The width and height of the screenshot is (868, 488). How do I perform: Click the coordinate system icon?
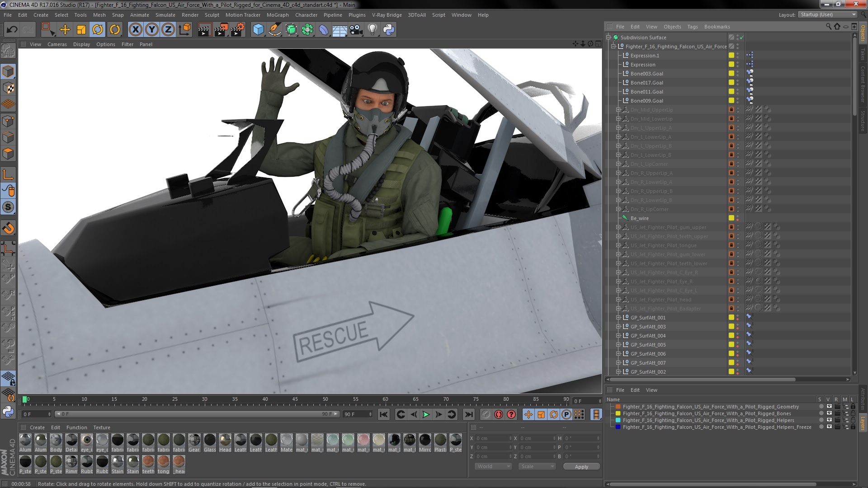click(184, 30)
